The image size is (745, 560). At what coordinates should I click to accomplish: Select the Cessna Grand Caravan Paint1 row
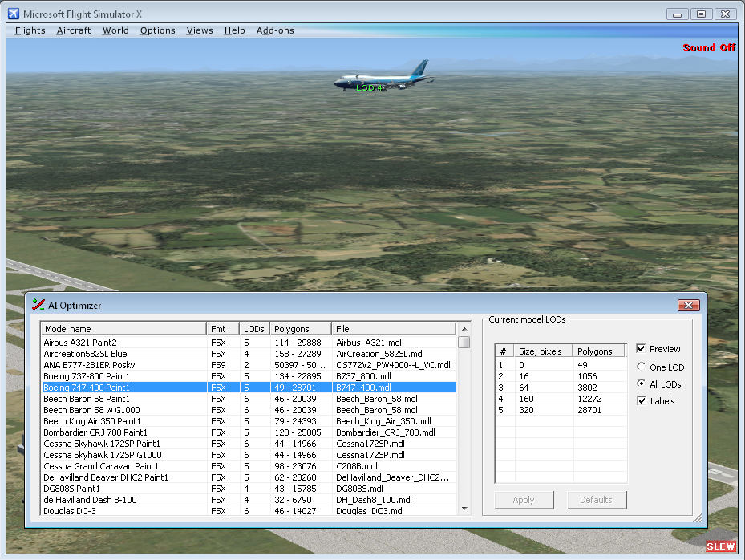(249, 466)
